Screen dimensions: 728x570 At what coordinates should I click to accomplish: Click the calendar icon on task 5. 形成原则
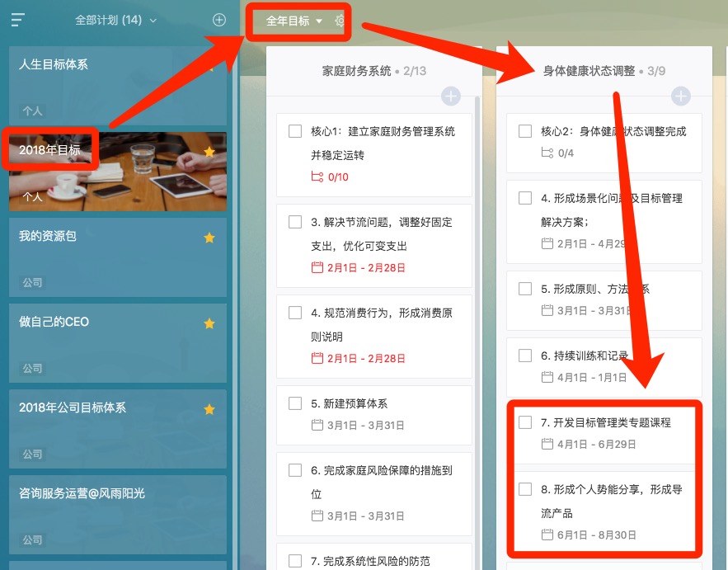(547, 310)
